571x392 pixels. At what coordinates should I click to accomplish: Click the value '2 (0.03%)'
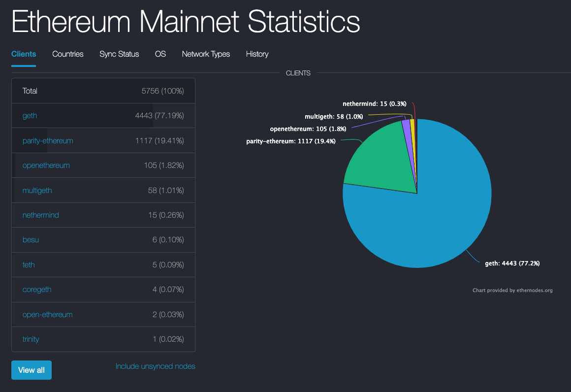(168, 314)
